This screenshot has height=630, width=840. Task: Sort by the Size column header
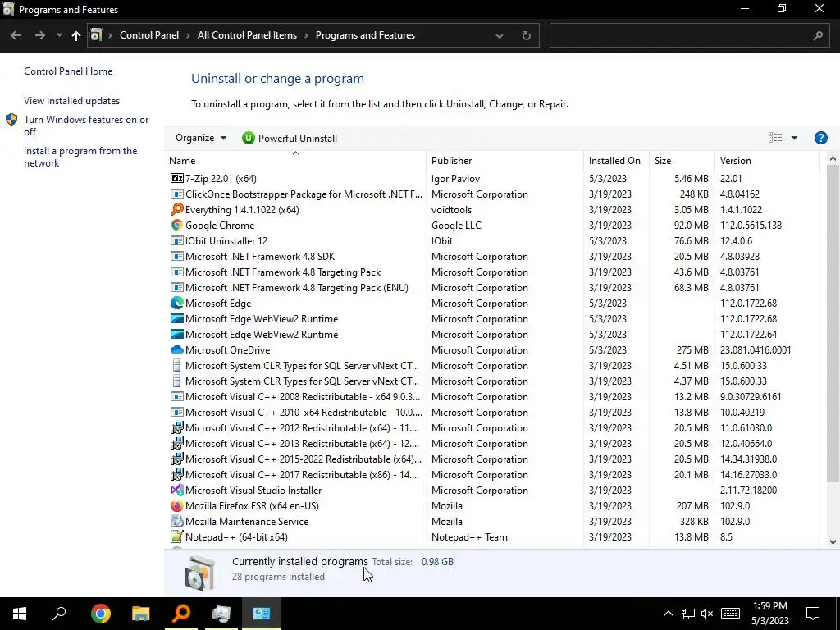682,160
